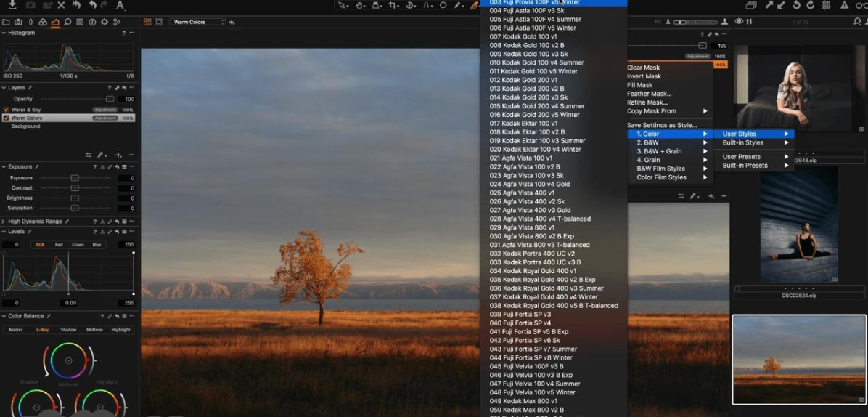868x417 pixels.
Task: Open brush settings dropdown below layers list
Action: 102,155
